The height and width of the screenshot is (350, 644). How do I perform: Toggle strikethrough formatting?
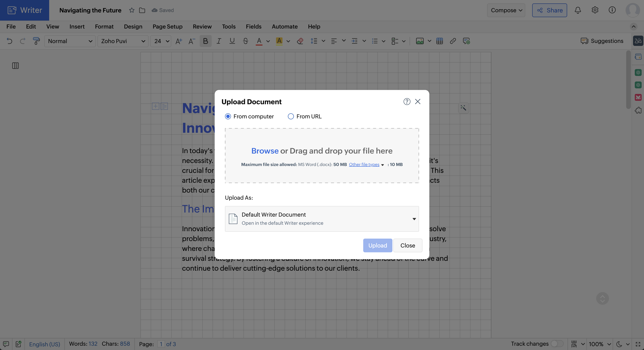(245, 41)
